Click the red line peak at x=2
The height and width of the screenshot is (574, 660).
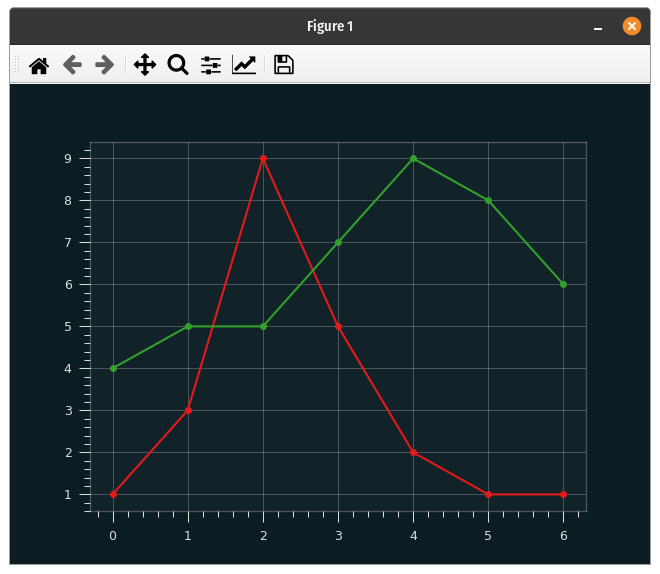click(263, 158)
